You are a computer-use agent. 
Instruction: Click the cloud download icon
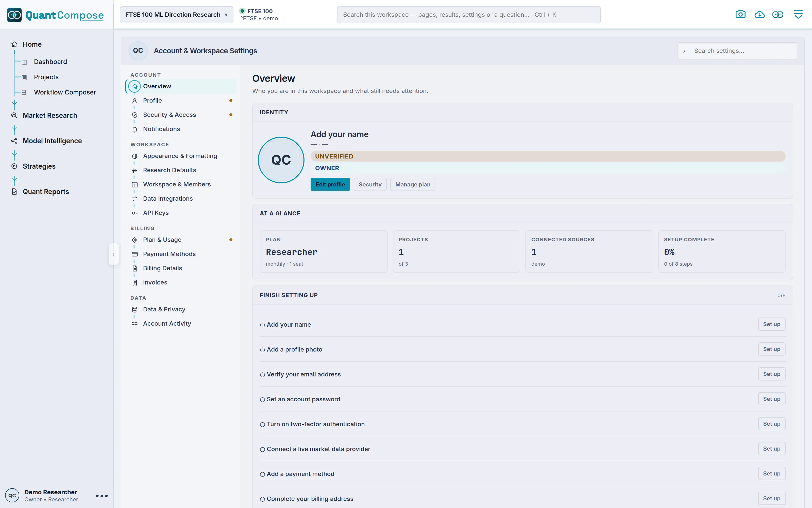pos(759,14)
